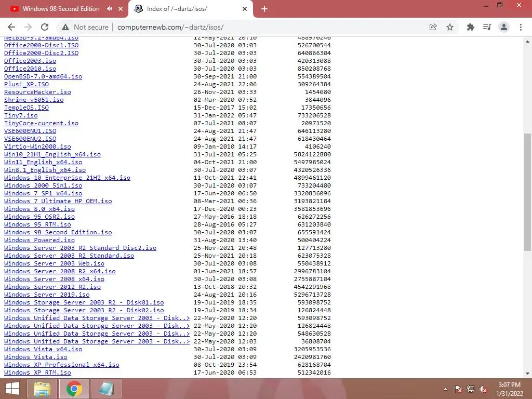Open Windows_Powered.iso link
The image size is (532, 399).
coord(39,240)
